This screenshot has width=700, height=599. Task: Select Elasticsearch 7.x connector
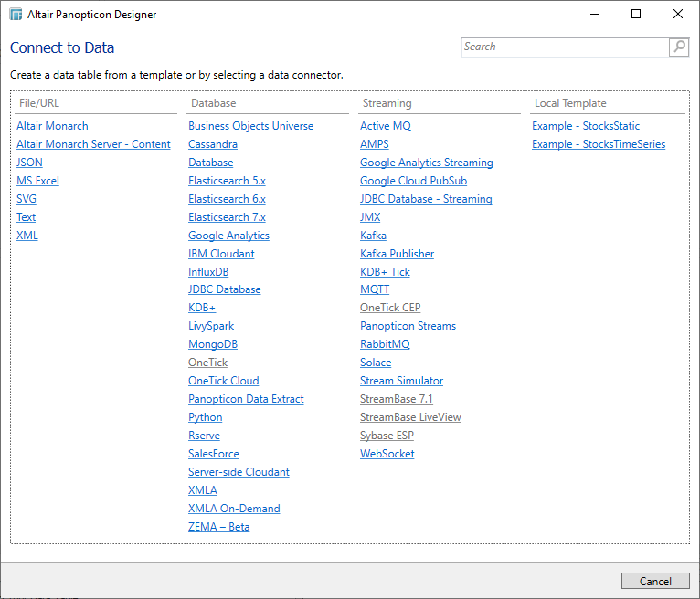click(227, 217)
